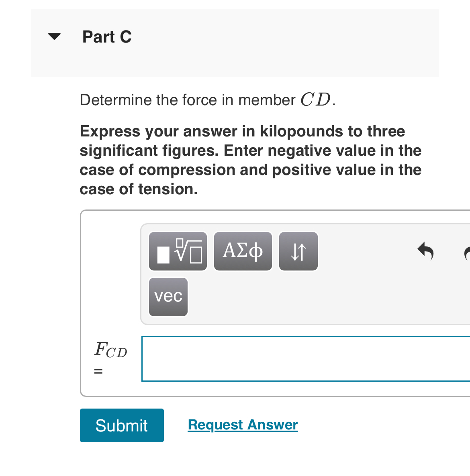
Task: Open the Request Answer link
Action: 243,425
